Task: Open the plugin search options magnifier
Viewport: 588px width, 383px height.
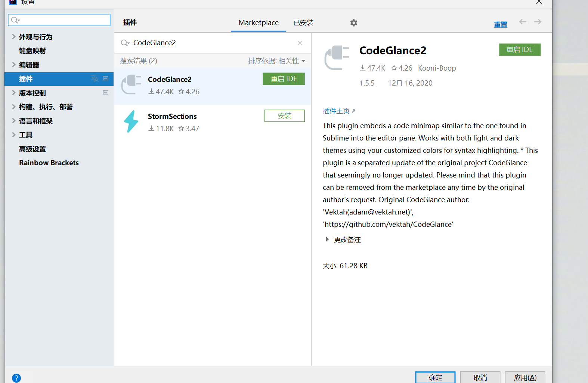Action: point(125,43)
